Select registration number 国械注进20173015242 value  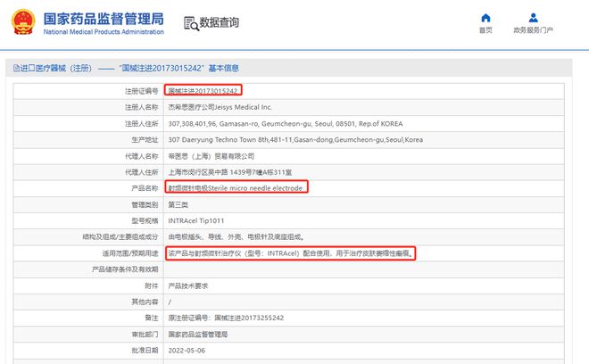203,91
